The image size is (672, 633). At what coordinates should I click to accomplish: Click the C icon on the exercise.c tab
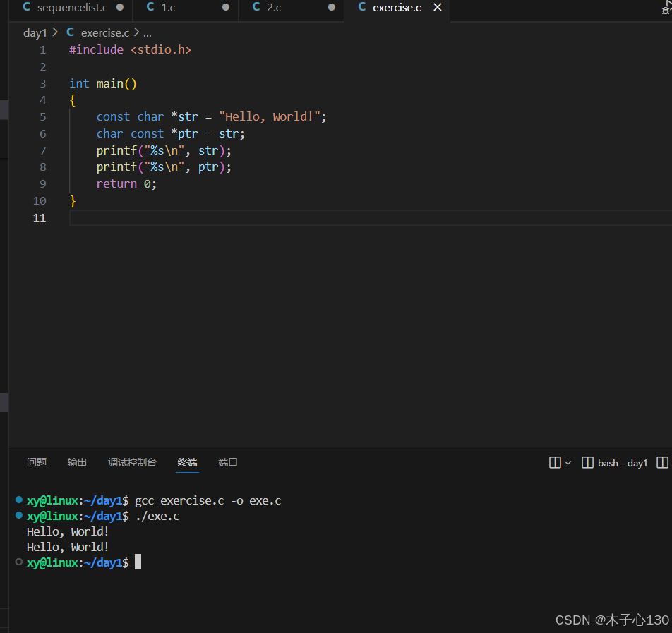pyautogui.click(x=361, y=8)
